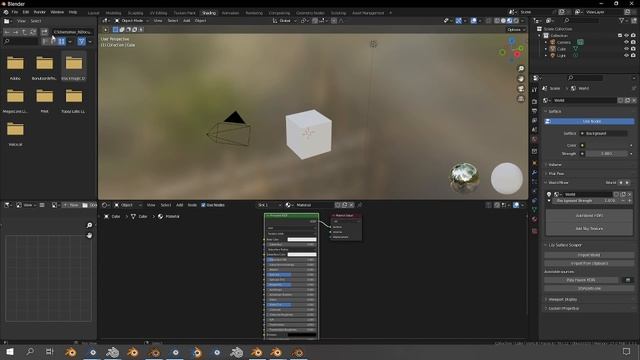Hide the Light in the outliner viewport
Image resolution: width=640 pixels, height=360 pixels.
pos(627,55)
